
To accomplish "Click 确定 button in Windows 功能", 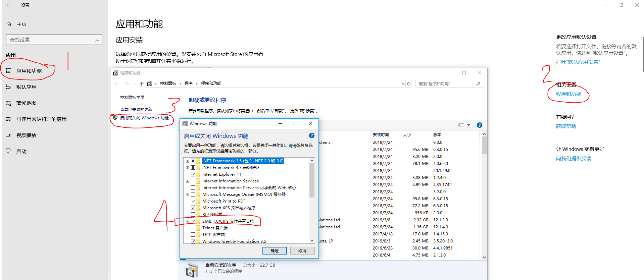I will [275, 251].
